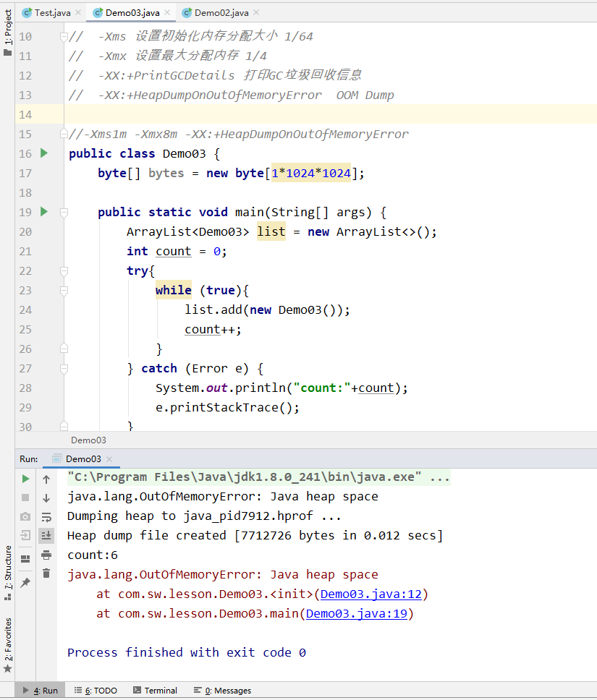The image size is (597, 700).
Task: Close Demo03 run tab
Action: coord(109,459)
